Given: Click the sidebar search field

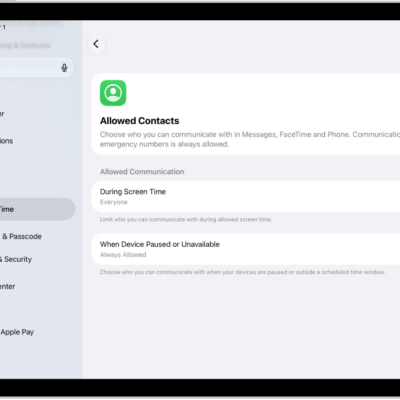Looking at the screenshot, I should click(37, 68).
